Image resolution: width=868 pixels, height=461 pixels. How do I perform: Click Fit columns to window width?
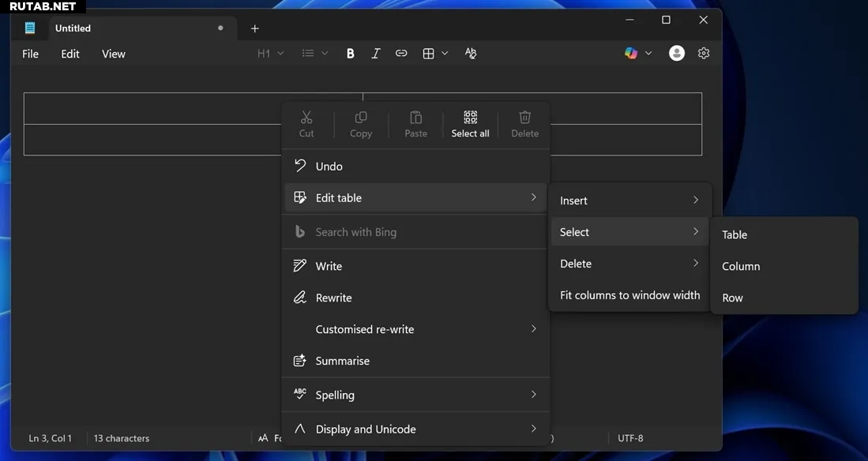click(629, 295)
